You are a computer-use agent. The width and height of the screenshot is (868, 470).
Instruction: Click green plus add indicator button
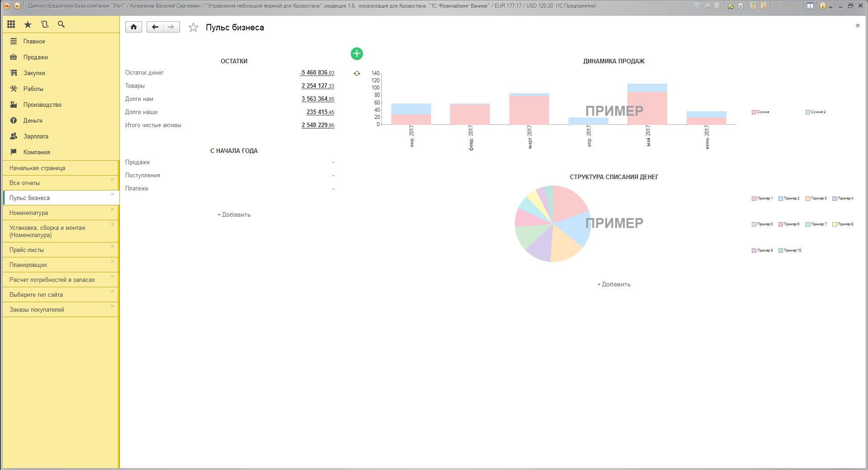[356, 54]
